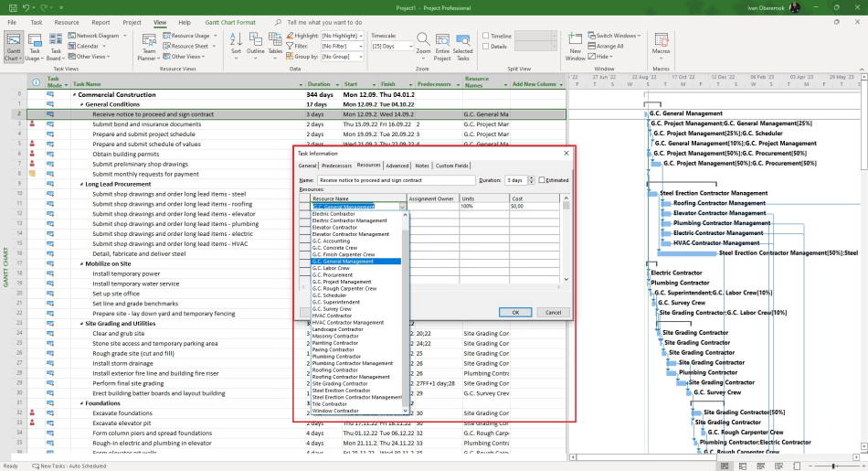Switch to the Resource ribbon tab
The height and width of the screenshot is (471, 868).
[x=67, y=22]
